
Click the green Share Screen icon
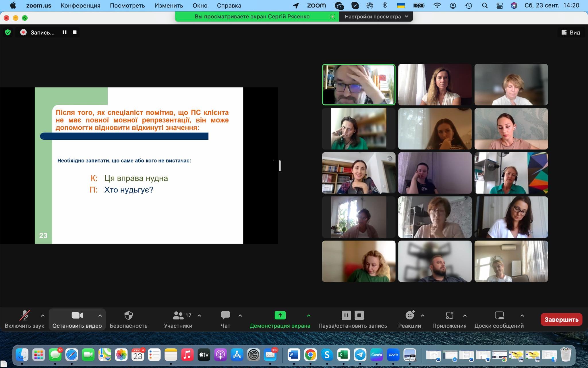280,315
